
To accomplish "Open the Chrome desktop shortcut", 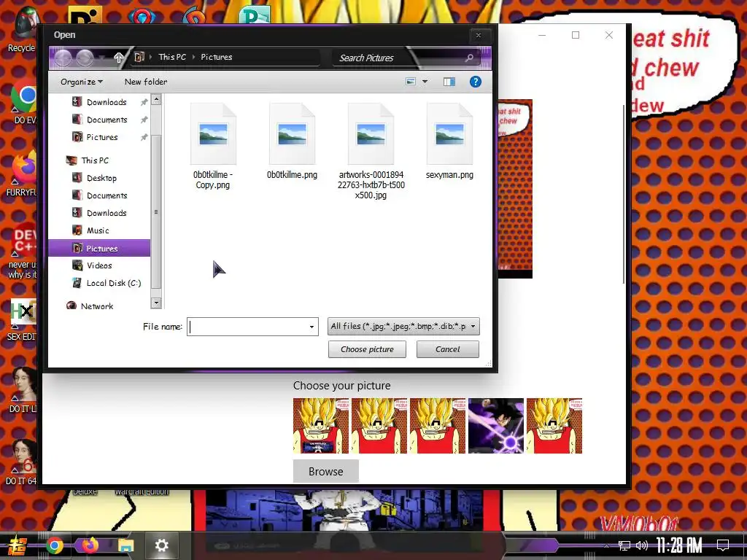I will [x=23, y=102].
